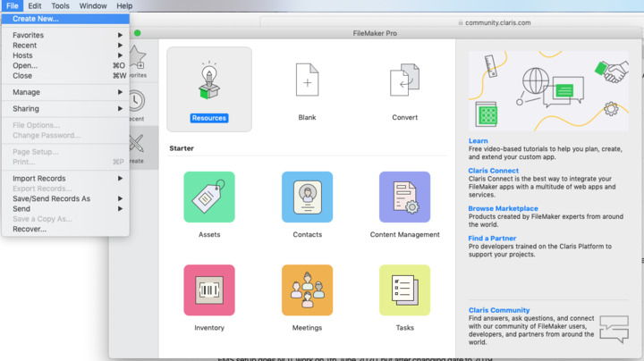Select the Contacts starter app
This screenshot has height=361, width=644.
307,197
